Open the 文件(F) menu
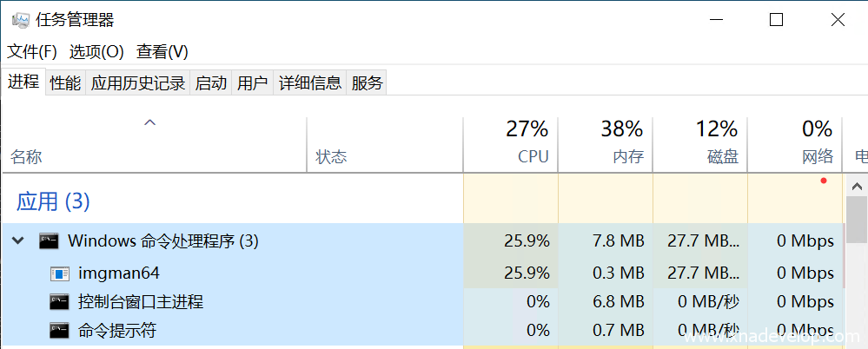 [32, 52]
